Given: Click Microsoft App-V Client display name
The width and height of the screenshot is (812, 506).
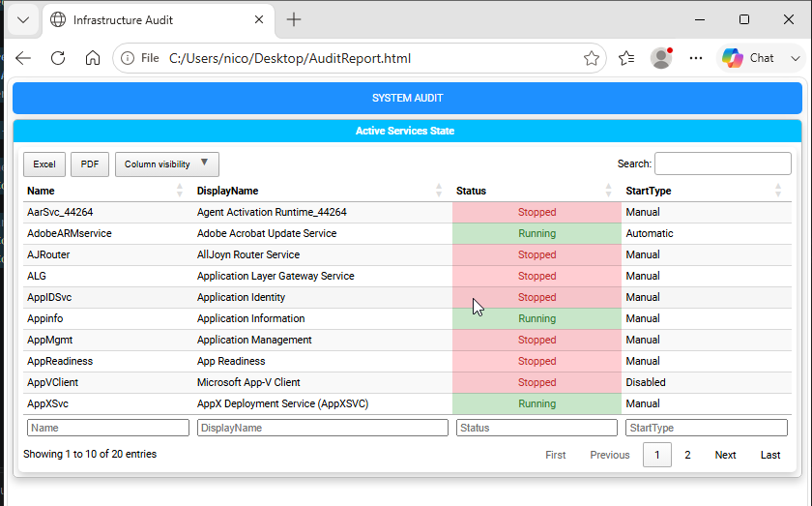Looking at the screenshot, I should (248, 382).
